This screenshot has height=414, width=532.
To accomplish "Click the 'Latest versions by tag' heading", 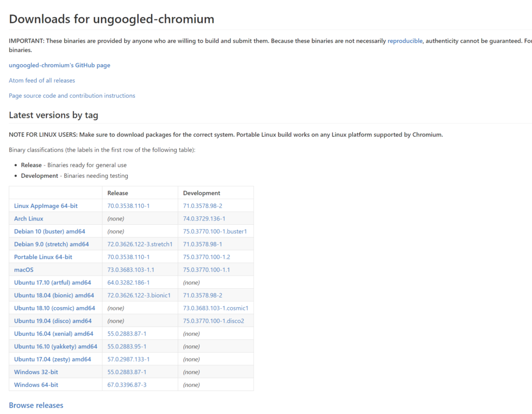I will click(x=54, y=115).
